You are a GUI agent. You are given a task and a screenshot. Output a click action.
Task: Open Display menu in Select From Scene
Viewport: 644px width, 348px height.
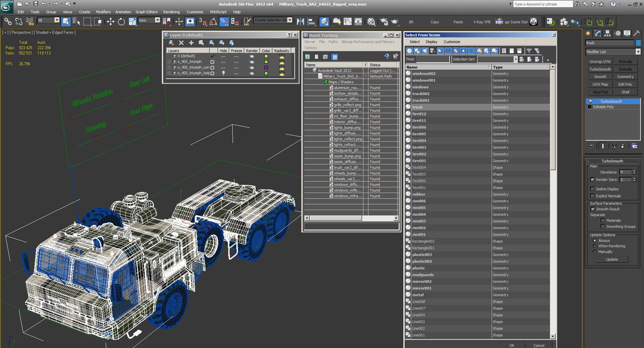(x=431, y=42)
